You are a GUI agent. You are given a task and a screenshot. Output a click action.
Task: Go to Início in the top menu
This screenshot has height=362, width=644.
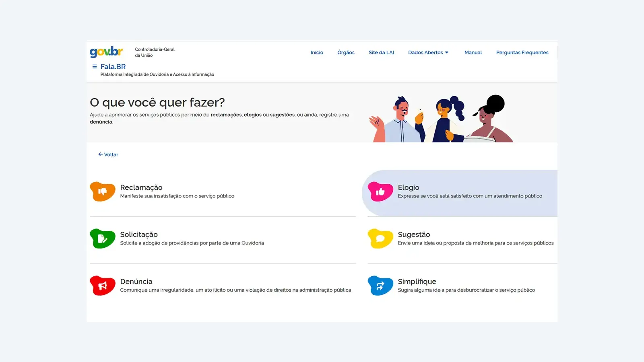(x=317, y=53)
